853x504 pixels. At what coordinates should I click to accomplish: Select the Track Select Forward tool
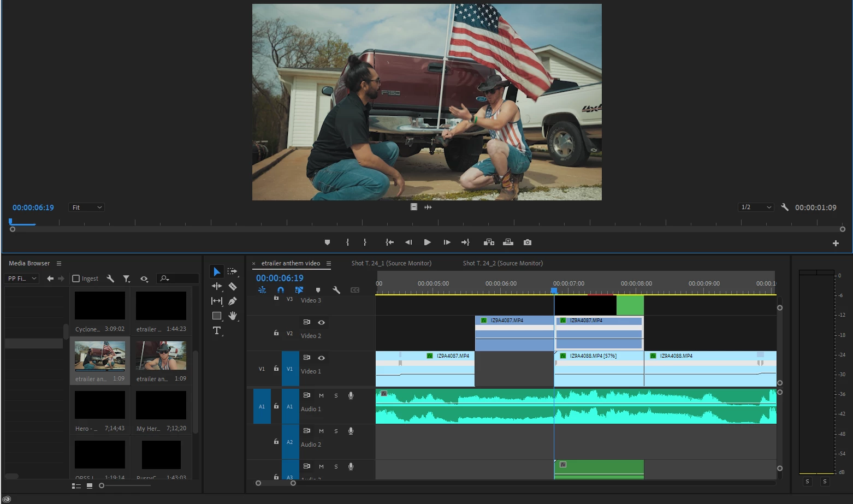(232, 271)
